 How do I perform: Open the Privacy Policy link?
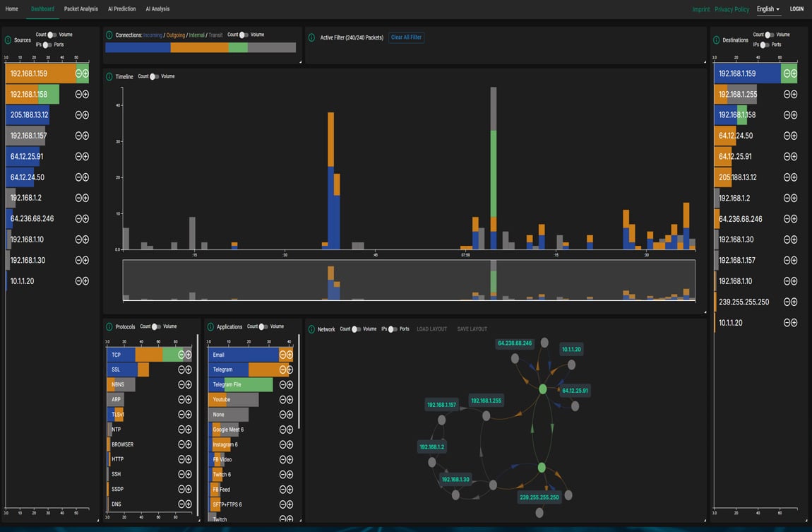732,9
